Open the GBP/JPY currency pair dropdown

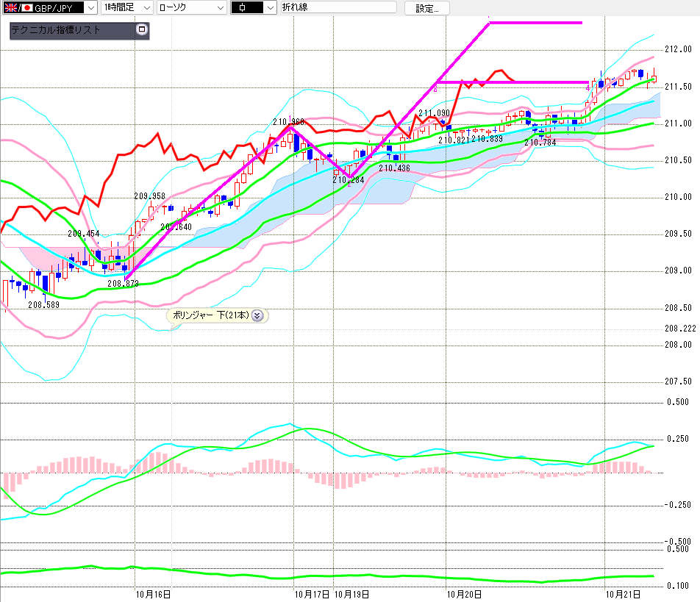[90, 7]
